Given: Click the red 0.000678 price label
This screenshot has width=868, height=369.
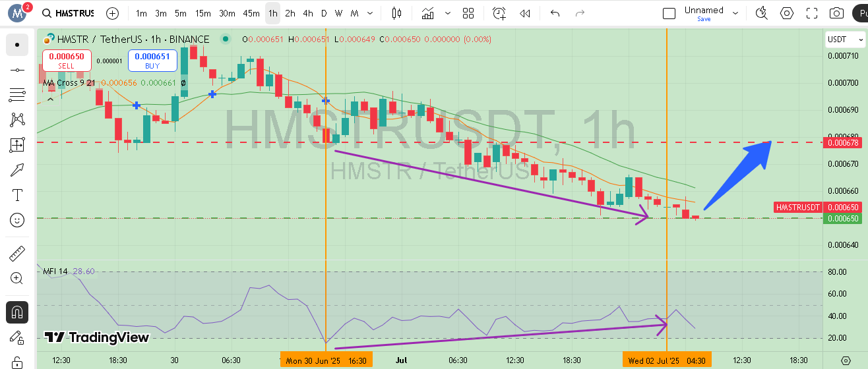Looking at the screenshot, I should 844,142.
